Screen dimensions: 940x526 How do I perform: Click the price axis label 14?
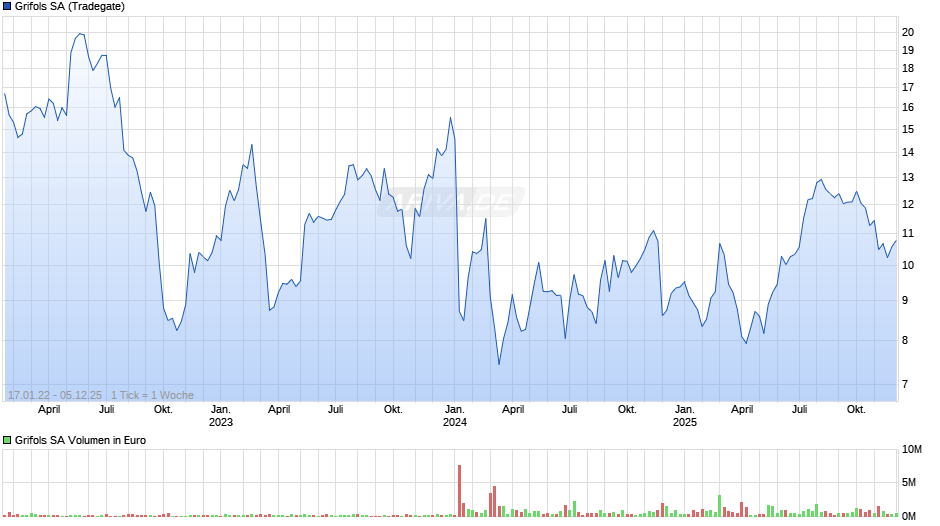(x=908, y=152)
